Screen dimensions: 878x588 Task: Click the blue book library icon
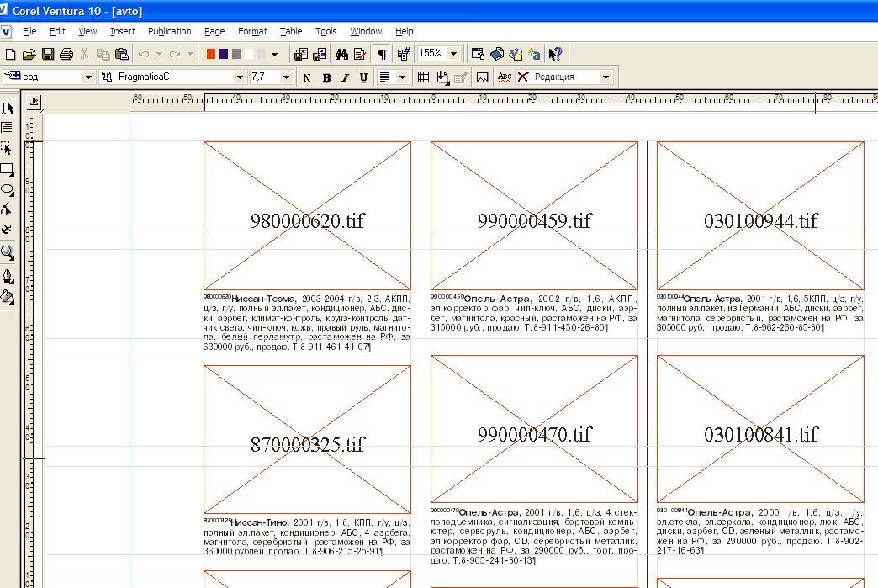click(497, 55)
